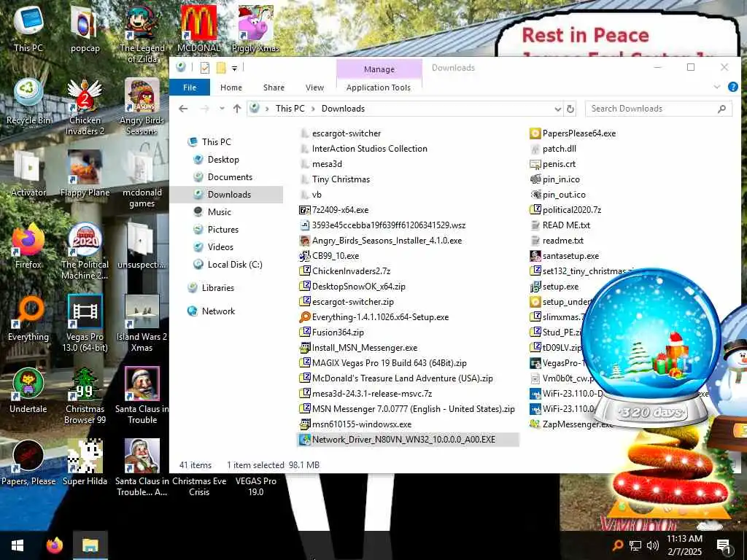Click New Folder quick access toolbar icon
This screenshot has height=560, width=747.
coord(221,68)
